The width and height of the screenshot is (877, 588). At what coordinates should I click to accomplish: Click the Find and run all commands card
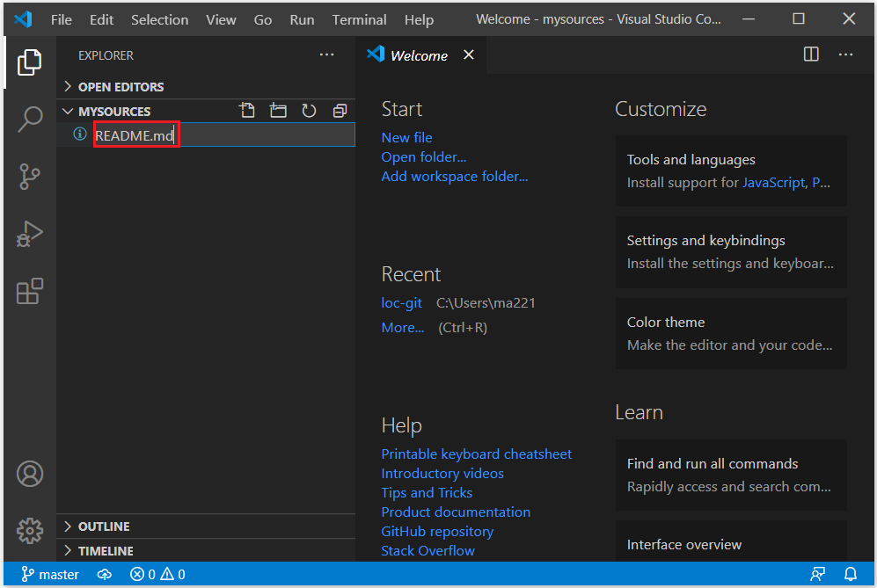pyautogui.click(x=731, y=475)
